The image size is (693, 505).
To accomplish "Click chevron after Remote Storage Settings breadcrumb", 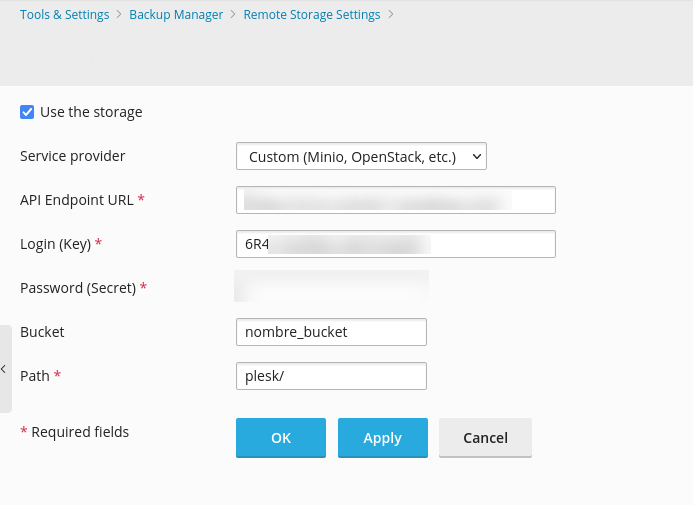I will point(391,15).
